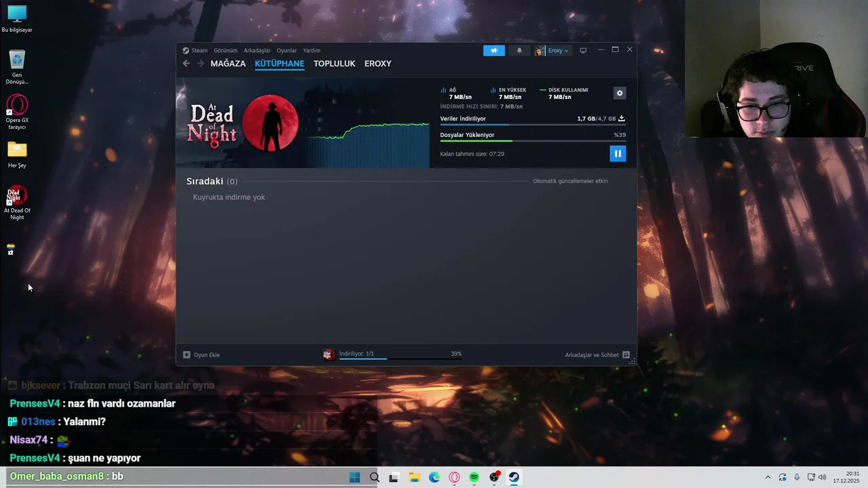This screenshot has width=868, height=488.
Task: Open At Dead Of Night desktop shortcut
Action: pos(17,203)
